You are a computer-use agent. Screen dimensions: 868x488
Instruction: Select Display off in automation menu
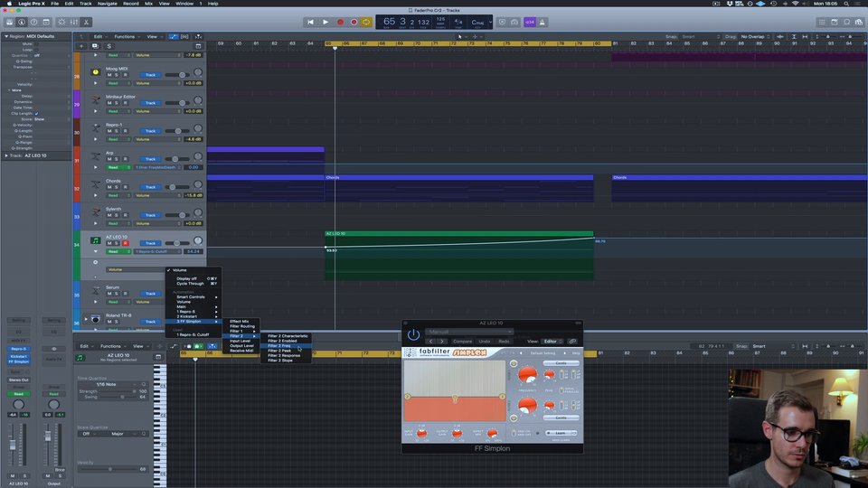click(x=193, y=278)
